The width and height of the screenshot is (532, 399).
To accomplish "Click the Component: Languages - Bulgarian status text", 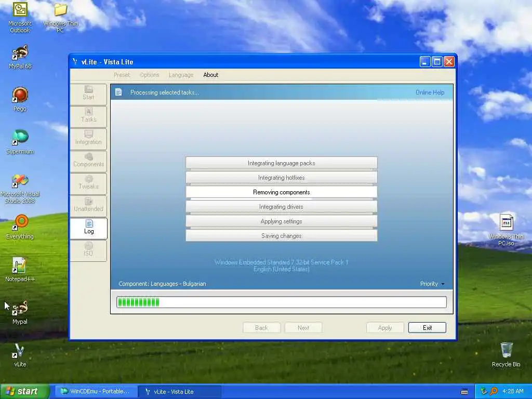I will point(162,284).
